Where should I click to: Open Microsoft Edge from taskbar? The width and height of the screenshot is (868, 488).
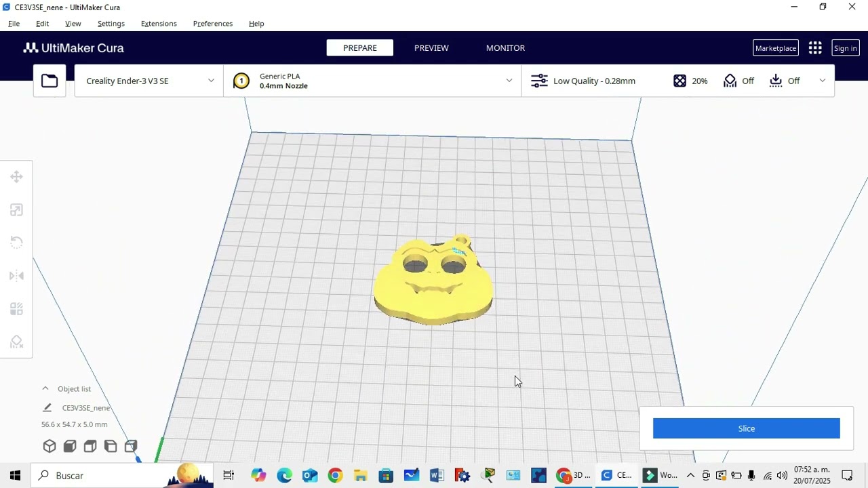284,476
